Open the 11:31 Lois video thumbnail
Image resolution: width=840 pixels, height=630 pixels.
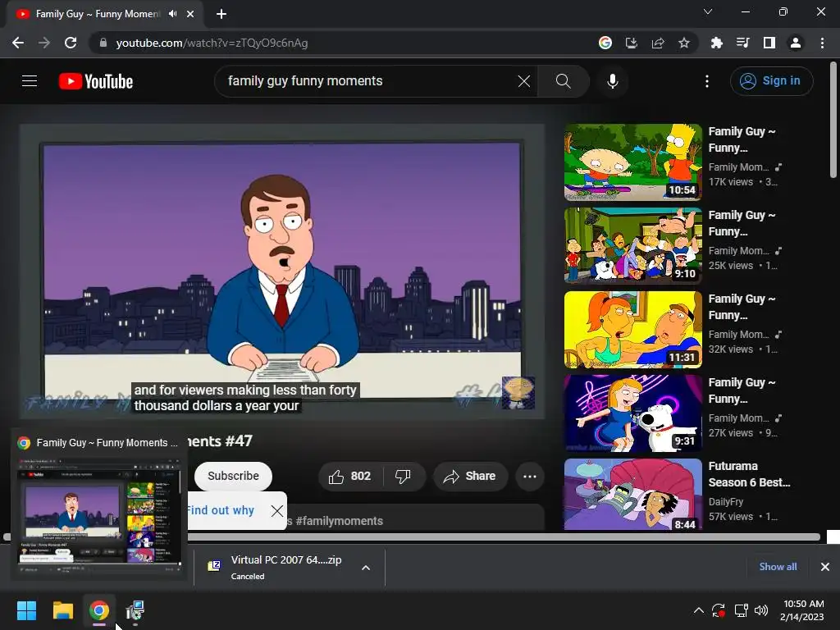pyautogui.click(x=632, y=330)
